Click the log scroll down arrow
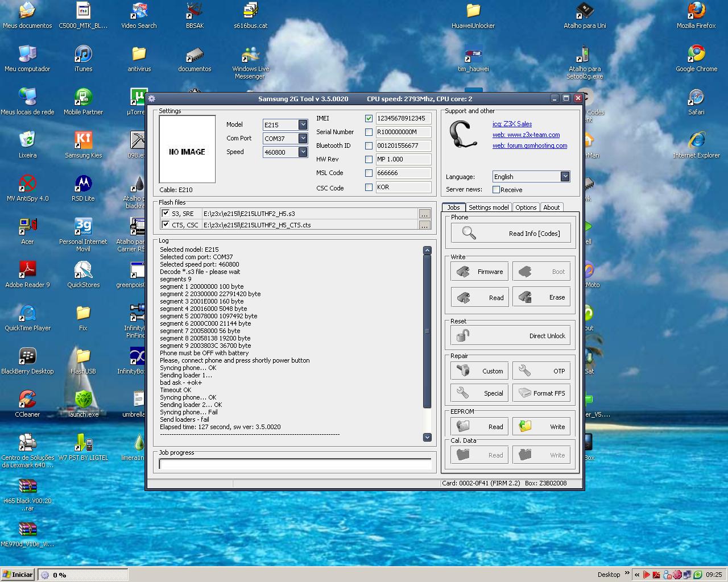Viewport: 728px width, 582px height. click(x=427, y=437)
